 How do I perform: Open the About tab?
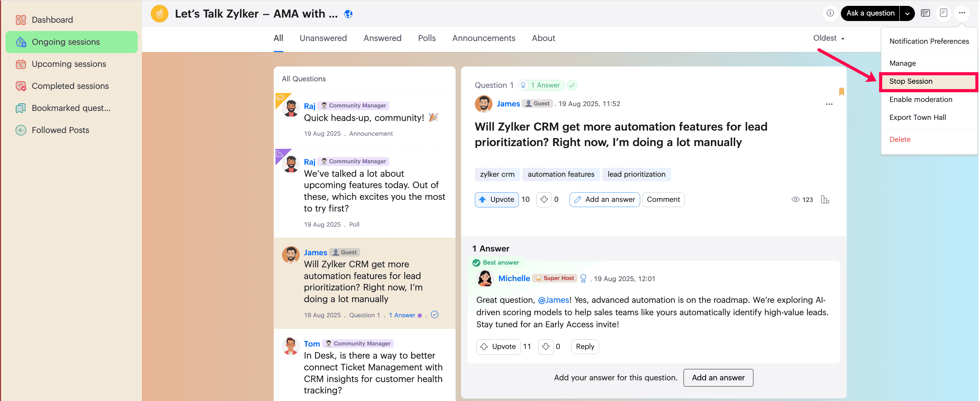pyautogui.click(x=543, y=38)
